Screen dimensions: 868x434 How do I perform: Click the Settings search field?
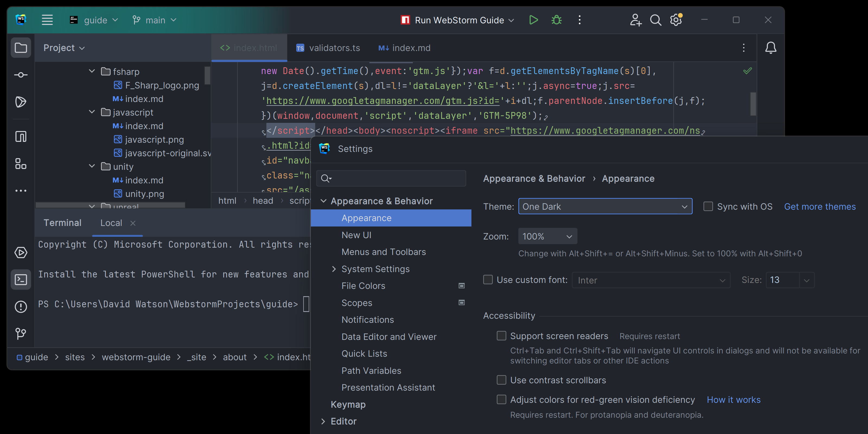(x=391, y=178)
